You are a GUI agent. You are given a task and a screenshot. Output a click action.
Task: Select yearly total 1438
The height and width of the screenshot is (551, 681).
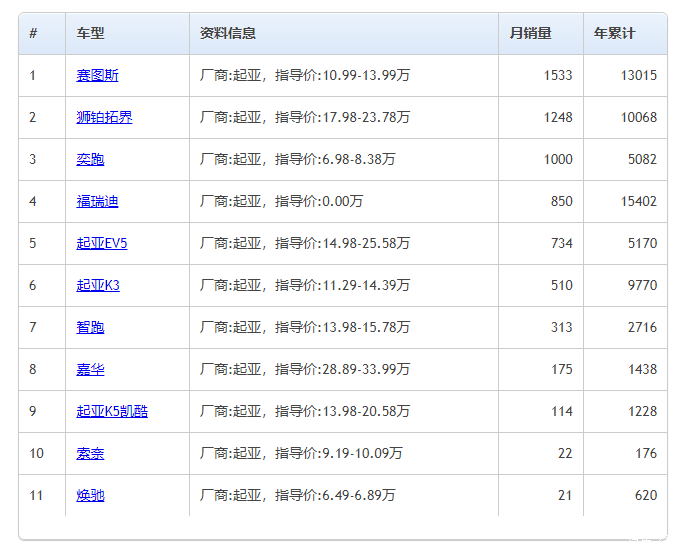point(642,370)
